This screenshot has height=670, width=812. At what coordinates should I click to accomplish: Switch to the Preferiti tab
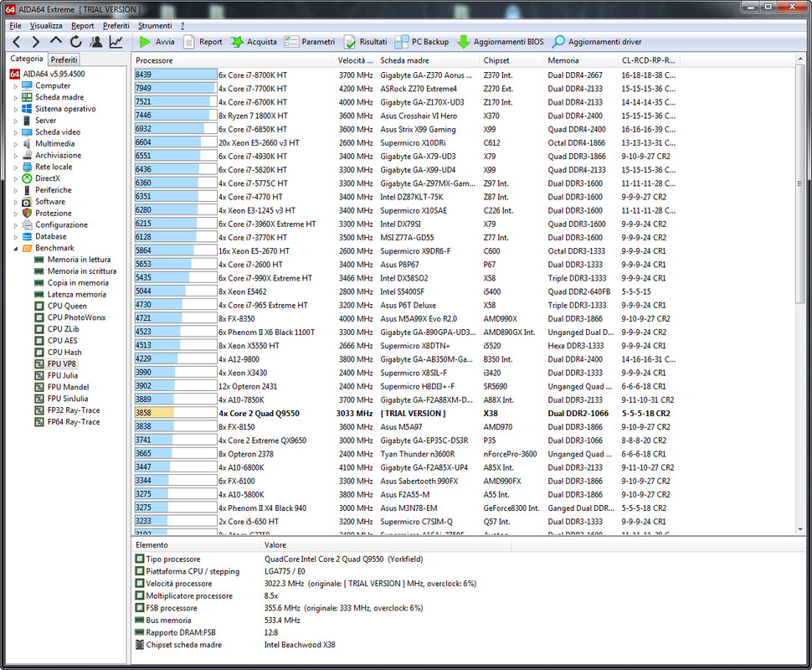pos(64,59)
